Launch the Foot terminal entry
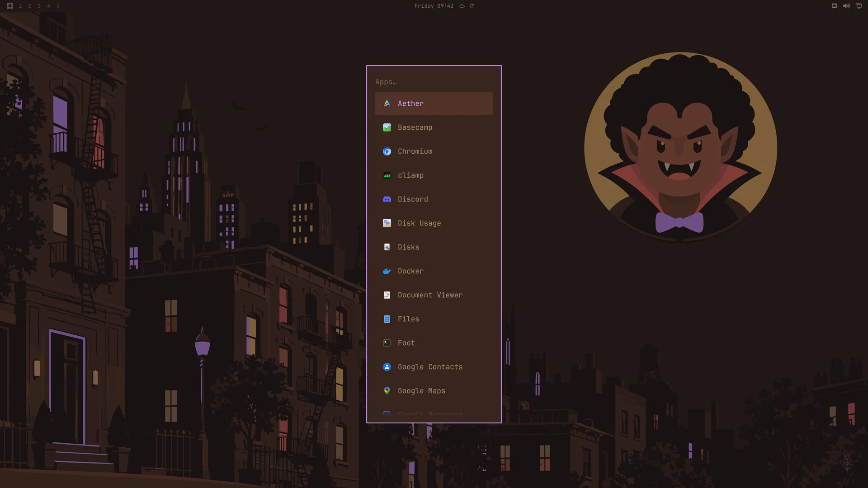The width and height of the screenshot is (868, 488). [434, 343]
